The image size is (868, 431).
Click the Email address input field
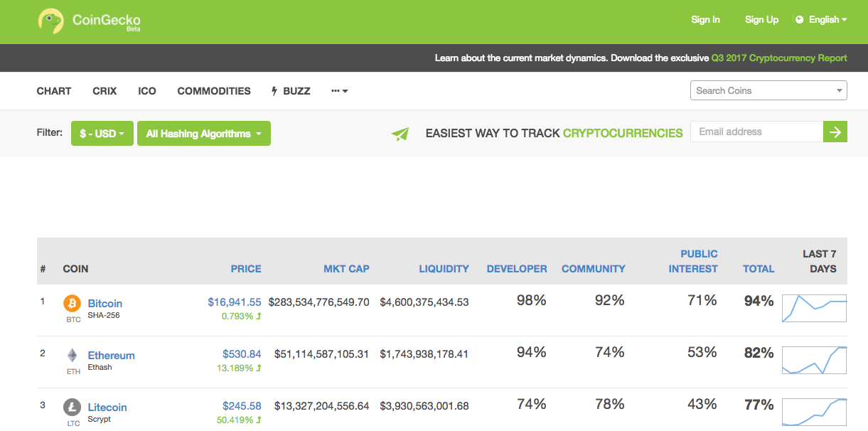756,132
